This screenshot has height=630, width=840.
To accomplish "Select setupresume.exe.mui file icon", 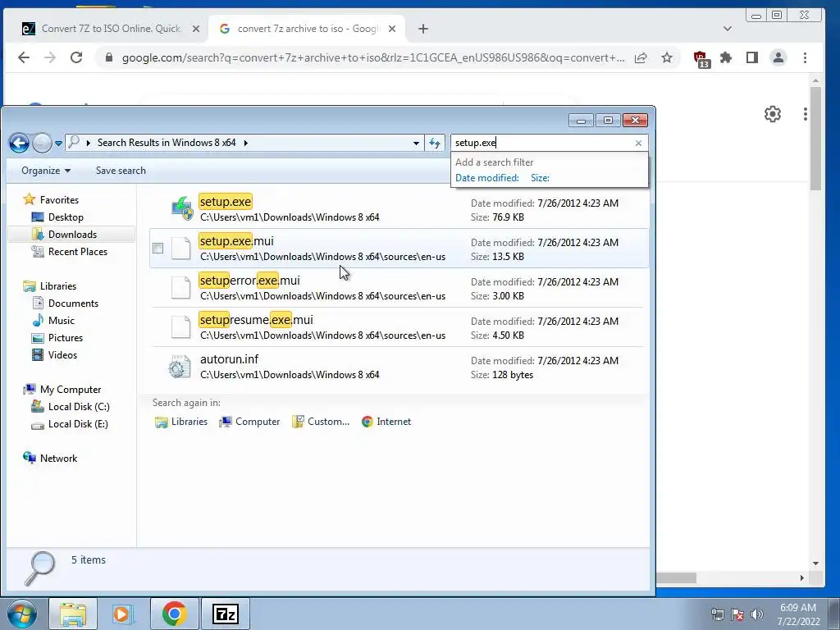I will (x=180, y=326).
